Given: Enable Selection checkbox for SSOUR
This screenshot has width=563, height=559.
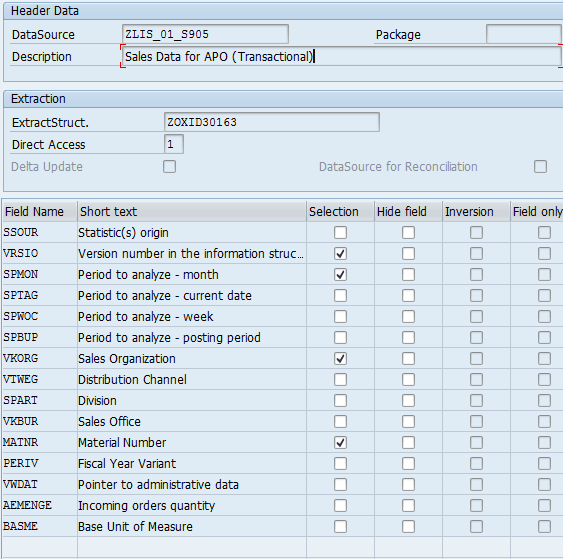Looking at the screenshot, I should pos(340,233).
